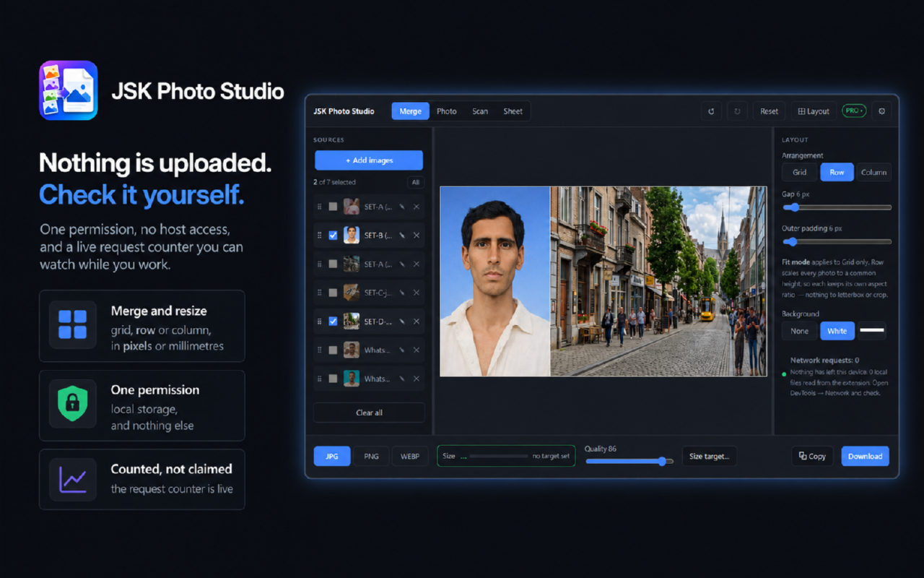Check the SET-C image checkbox
The width and height of the screenshot is (924, 578).
pos(333,293)
